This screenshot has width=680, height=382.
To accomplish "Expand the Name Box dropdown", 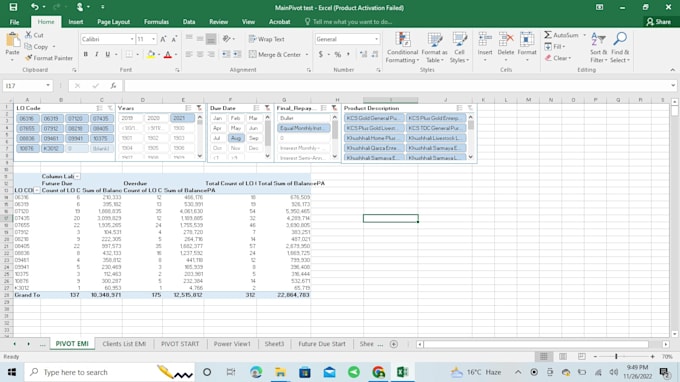I will point(48,85).
